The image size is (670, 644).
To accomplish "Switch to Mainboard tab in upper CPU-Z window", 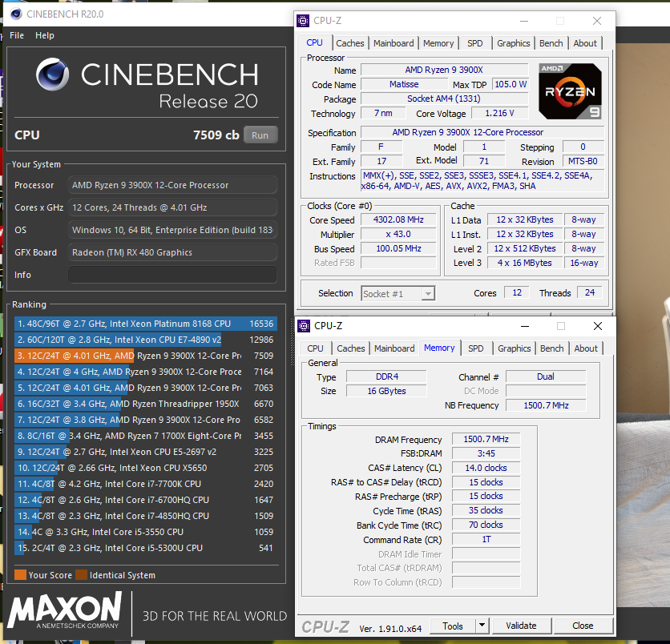I will [x=394, y=43].
